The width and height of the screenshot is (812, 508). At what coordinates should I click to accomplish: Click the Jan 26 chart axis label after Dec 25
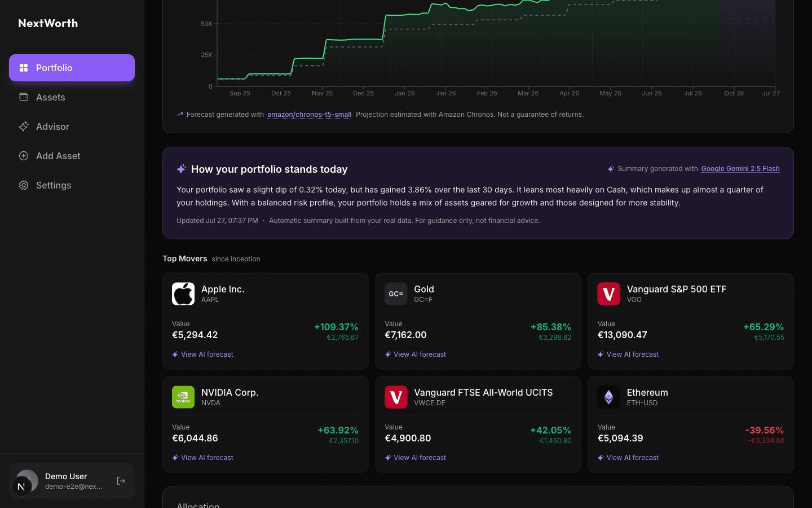[405, 93]
